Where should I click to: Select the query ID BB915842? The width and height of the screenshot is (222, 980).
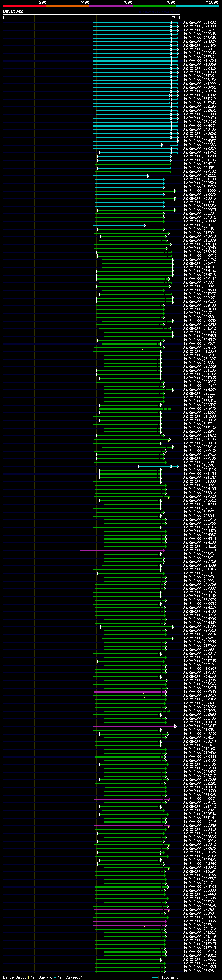[x=13, y=11]
